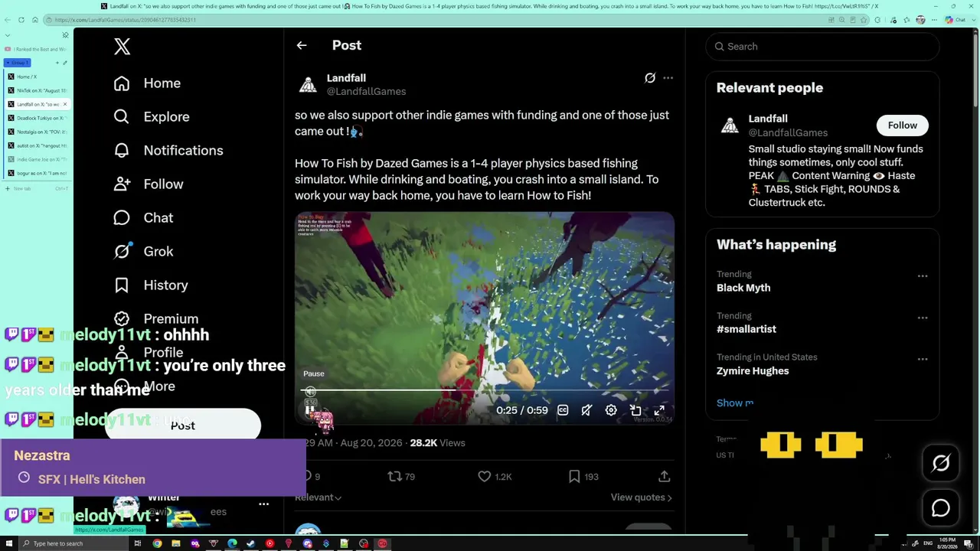Open browser settings and more menu
The image size is (980, 551).
(934, 20)
